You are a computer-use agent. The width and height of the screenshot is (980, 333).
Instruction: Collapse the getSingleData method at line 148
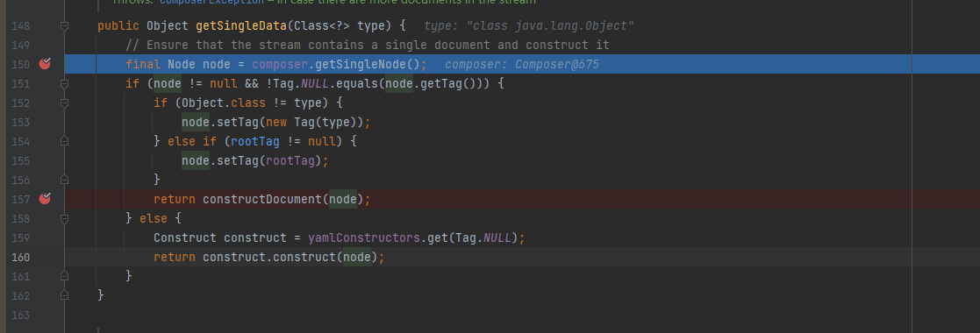[x=64, y=26]
